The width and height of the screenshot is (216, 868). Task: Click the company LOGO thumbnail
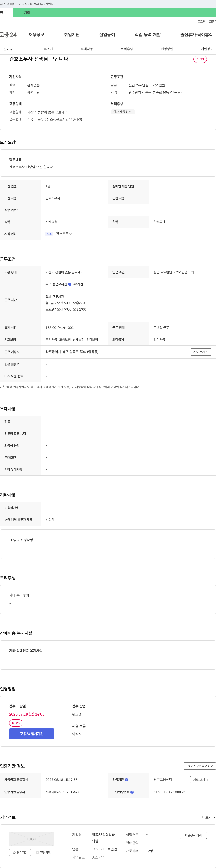coord(32,839)
